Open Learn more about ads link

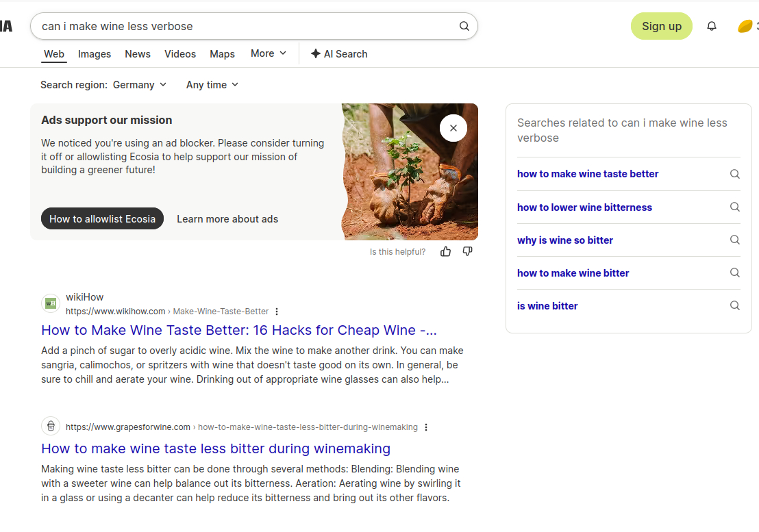point(227,219)
